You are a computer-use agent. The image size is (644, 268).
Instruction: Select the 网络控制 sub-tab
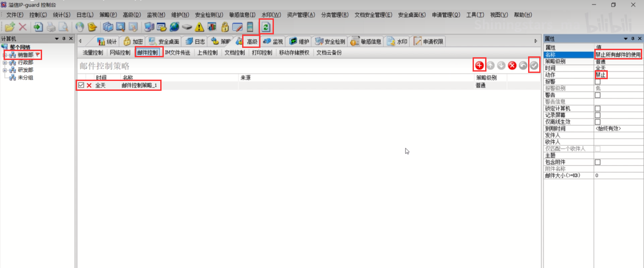pyautogui.click(x=120, y=53)
